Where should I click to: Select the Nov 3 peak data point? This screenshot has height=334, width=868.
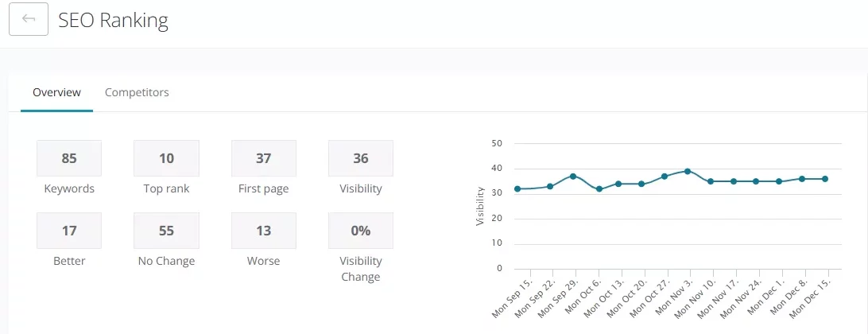tap(688, 171)
